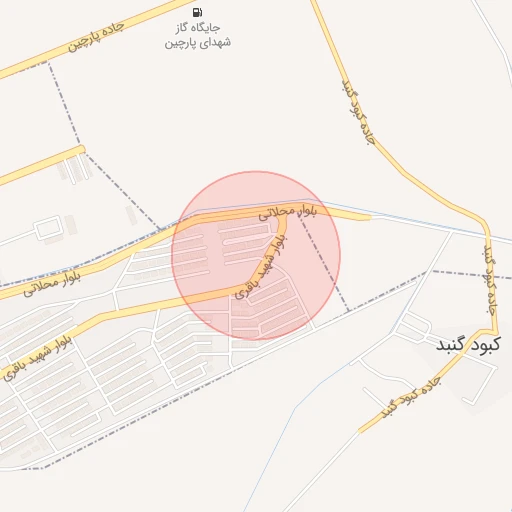Click the rounded block of streets below بلوار شهید باقری in circle
This screenshot has width=512, height=512.
click(x=270, y=303)
